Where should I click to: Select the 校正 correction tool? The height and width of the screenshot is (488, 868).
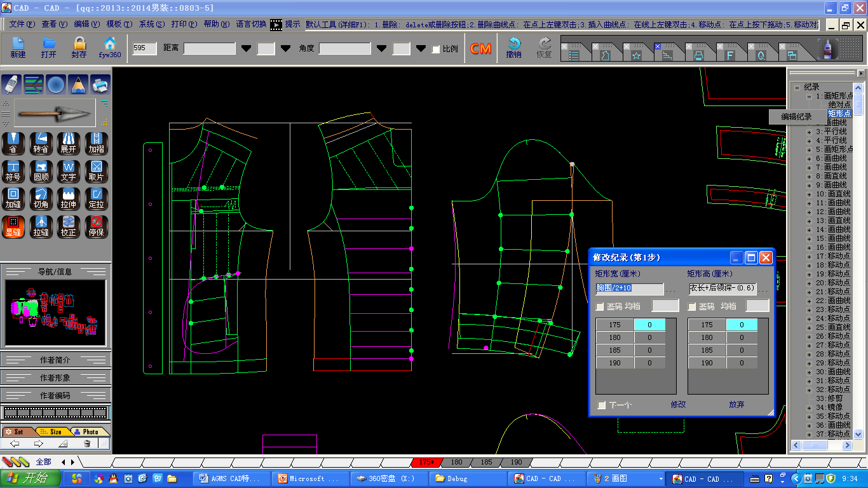pos(69,227)
